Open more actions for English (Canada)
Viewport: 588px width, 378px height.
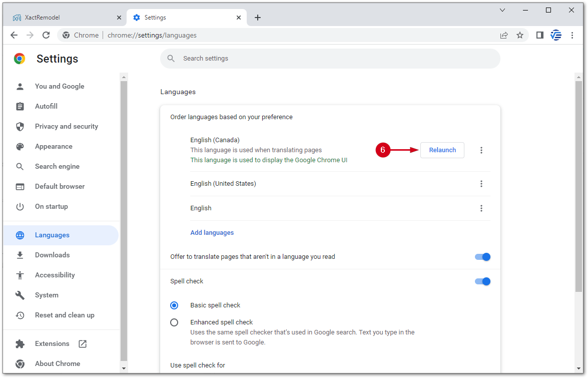(x=481, y=150)
